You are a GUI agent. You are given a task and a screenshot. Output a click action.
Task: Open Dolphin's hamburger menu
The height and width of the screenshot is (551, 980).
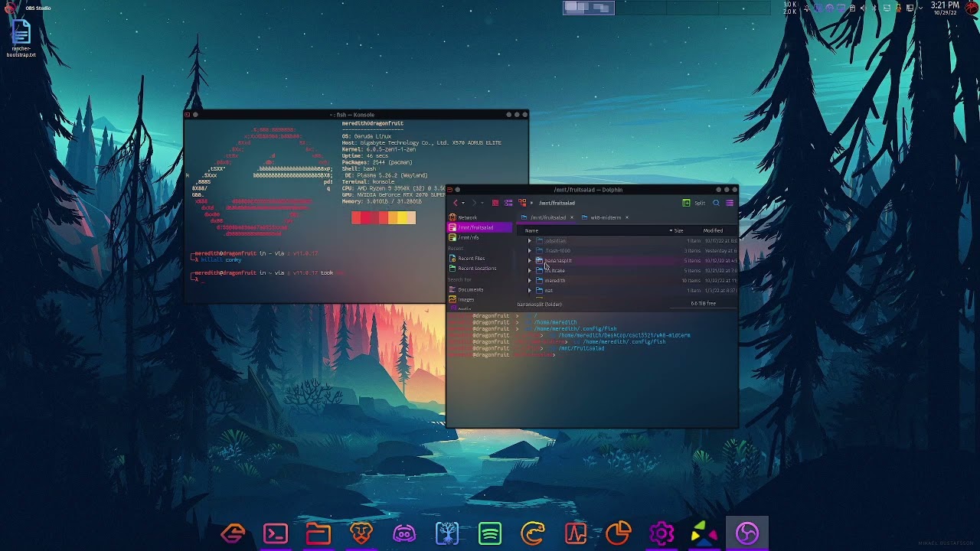pos(730,203)
